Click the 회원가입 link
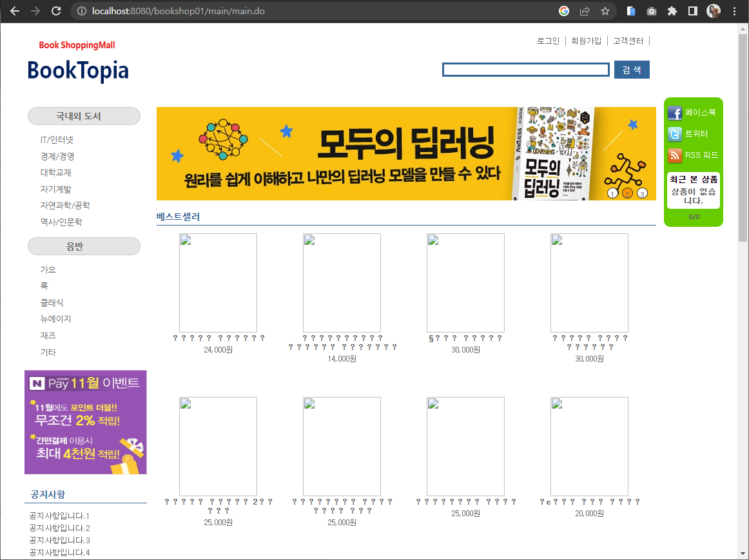Image resolution: width=749 pixels, height=560 pixels. pyautogui.click(x=586, y=41)
